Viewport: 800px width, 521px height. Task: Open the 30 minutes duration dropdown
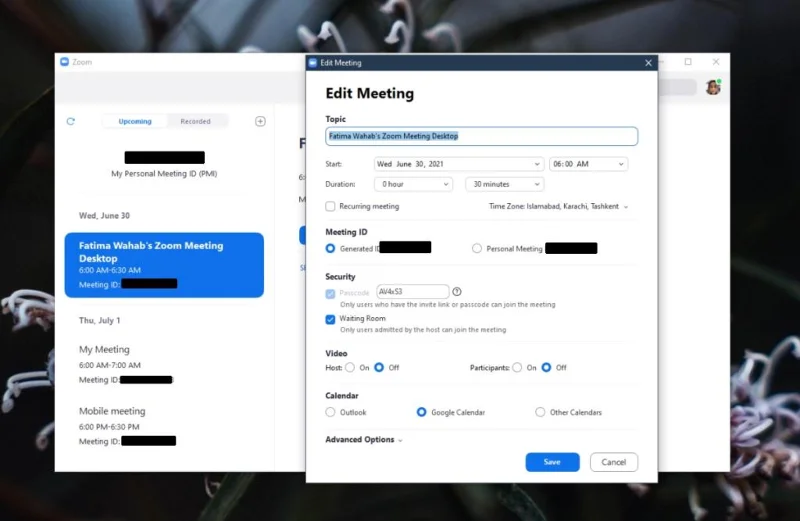click(505, 184)
